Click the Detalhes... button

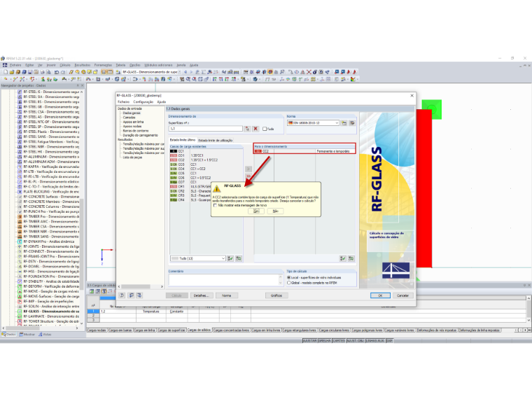pos(202,295)
